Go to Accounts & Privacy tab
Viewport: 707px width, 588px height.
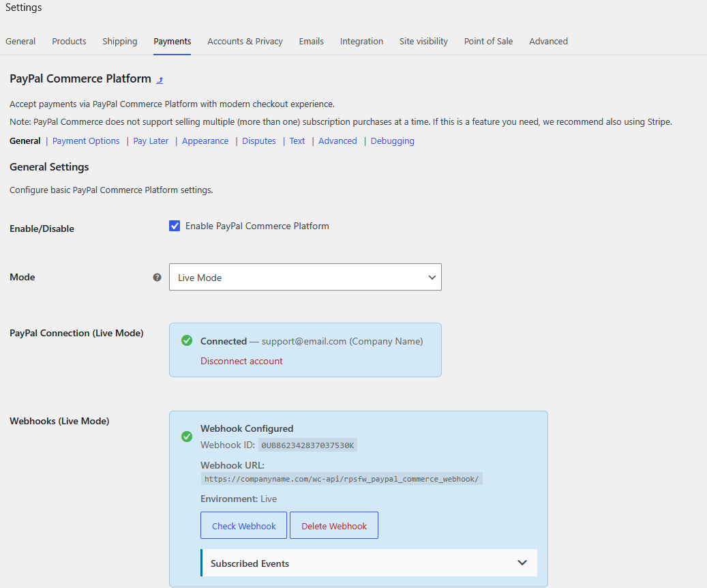[x=245, y=41]
